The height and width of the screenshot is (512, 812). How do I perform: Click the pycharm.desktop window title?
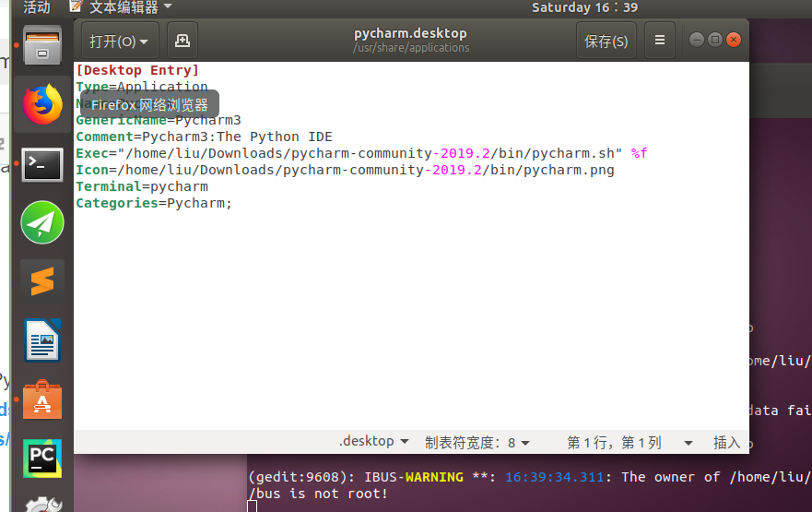411,33
